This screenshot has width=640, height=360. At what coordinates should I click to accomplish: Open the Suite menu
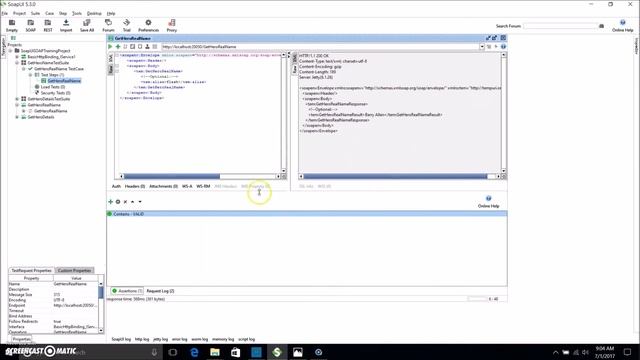coord(36,13)
